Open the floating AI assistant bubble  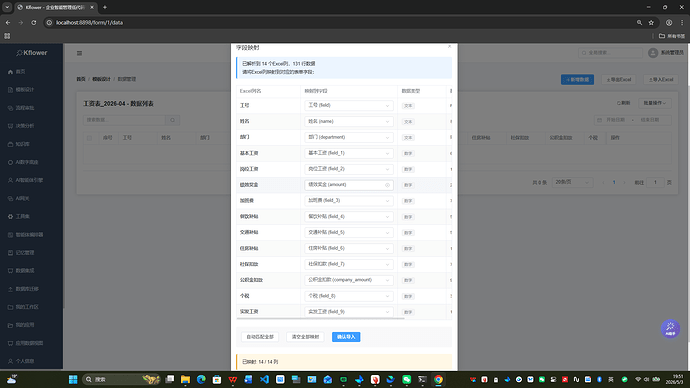670,329
